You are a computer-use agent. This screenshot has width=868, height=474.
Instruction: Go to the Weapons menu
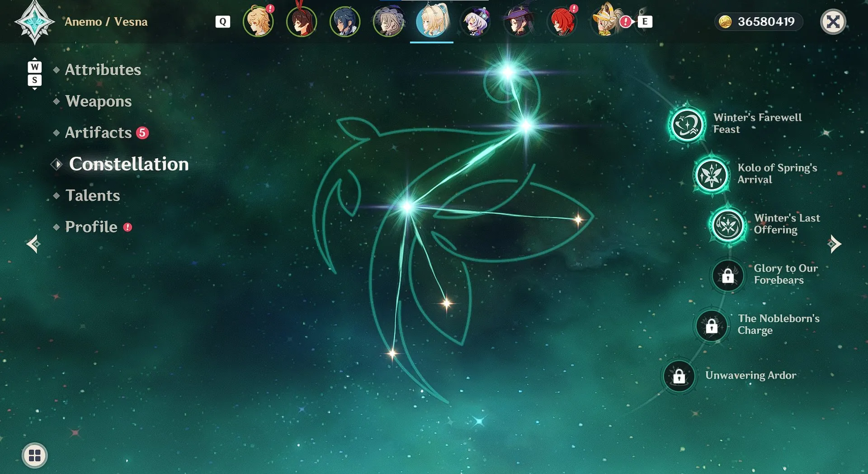(99, 101)
